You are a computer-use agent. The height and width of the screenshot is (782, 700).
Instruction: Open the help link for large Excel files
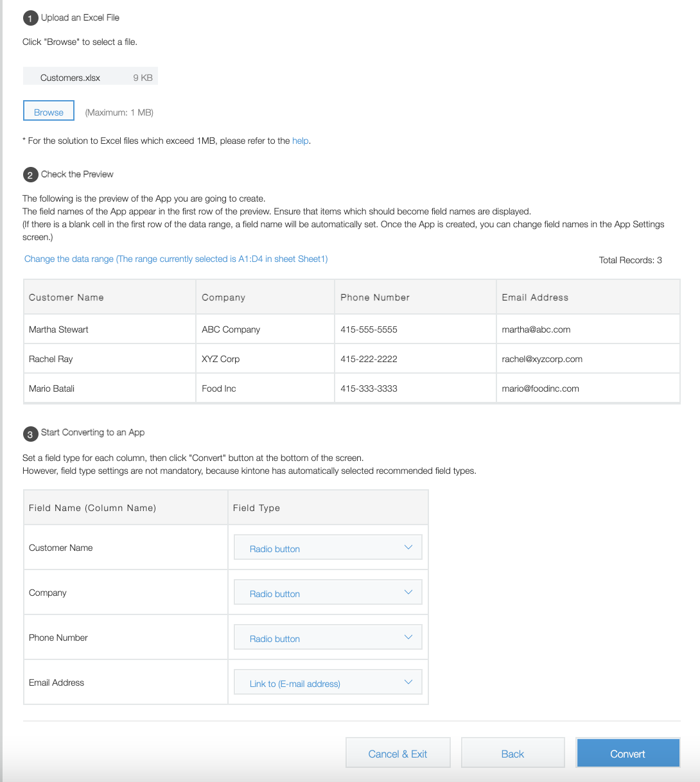click(300, 141)
